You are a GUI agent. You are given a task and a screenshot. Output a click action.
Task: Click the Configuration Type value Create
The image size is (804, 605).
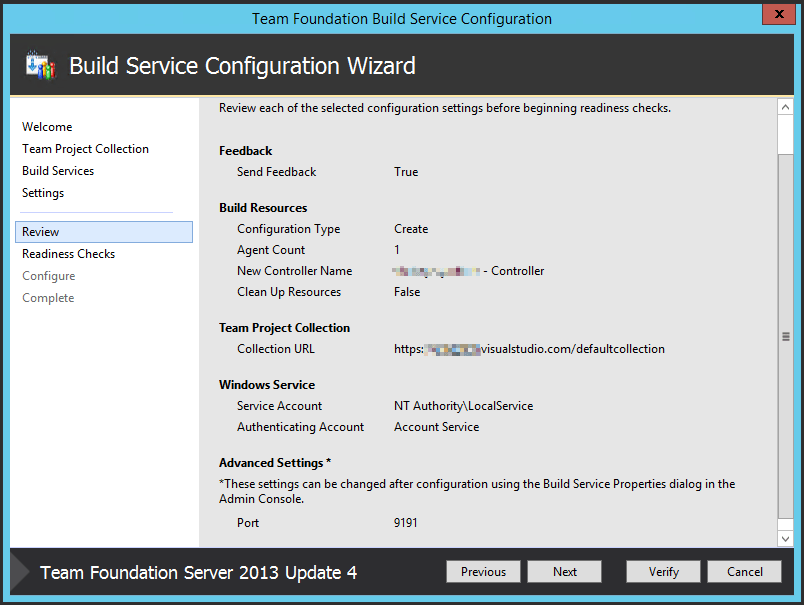point(411,229)
